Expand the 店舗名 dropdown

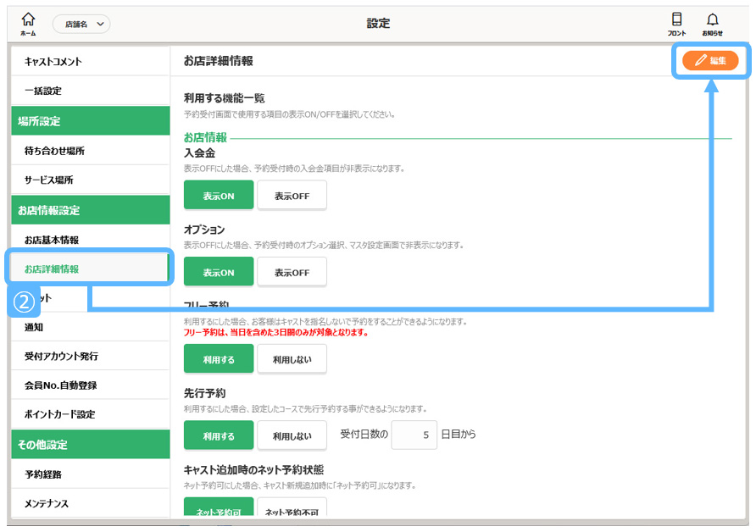81,25
